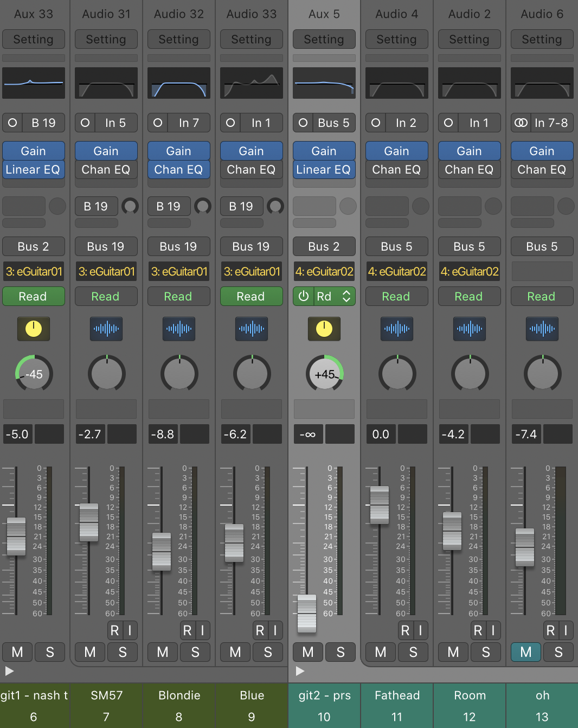The width and height of the screenshot is (578, 728).
Task: Click the empty send slot on Audio 2
Action: coord(460,206)
